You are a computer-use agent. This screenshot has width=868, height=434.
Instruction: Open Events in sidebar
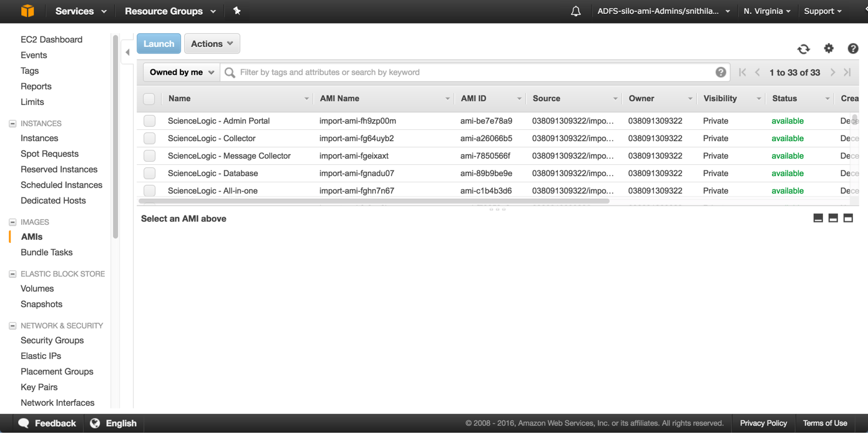[34, 55]
